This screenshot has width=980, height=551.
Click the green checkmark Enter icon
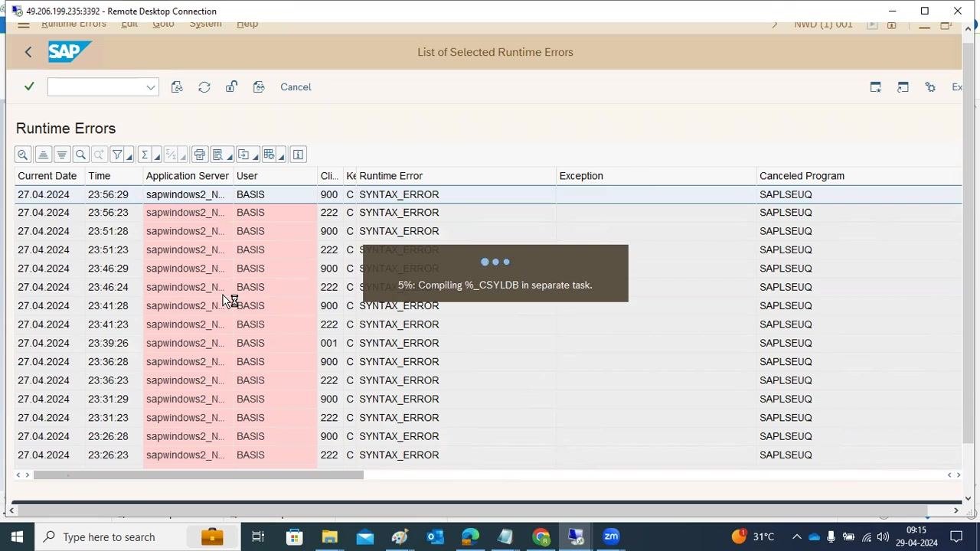pyautogui.click(x=29, y=86)
